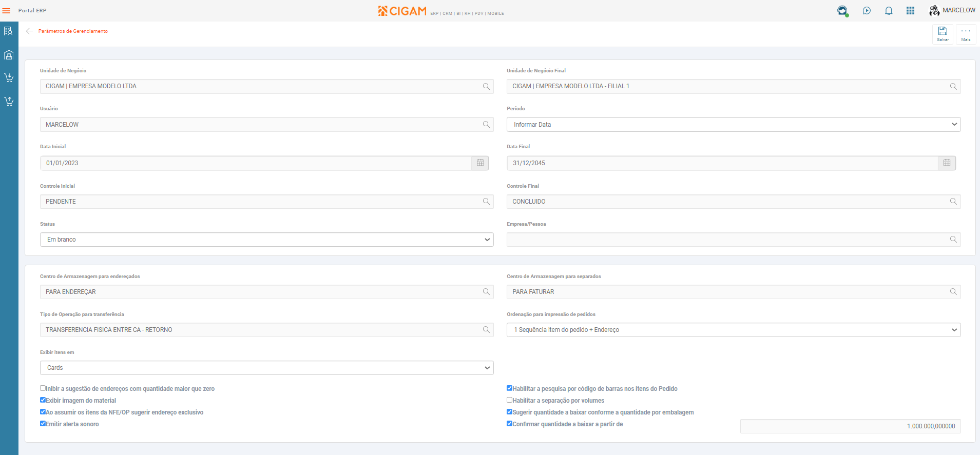Screen dimensions: 980x455
Task: Click the Parâmetros de Gerenciamento breadcrumb link
Action: 73,31
